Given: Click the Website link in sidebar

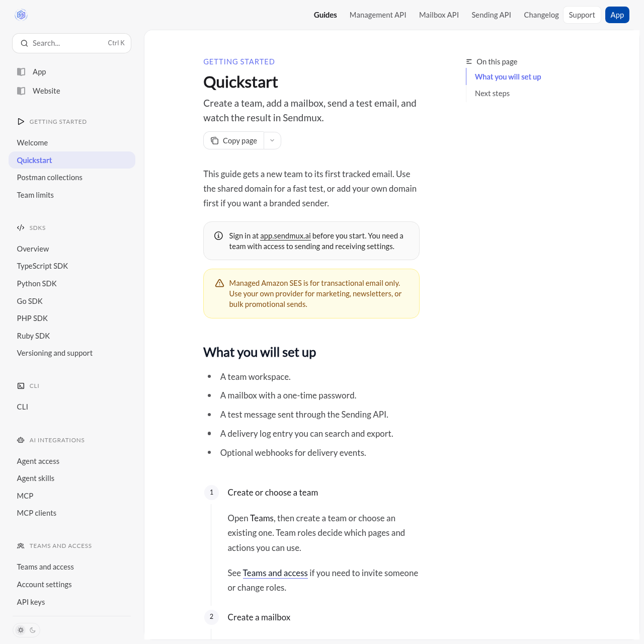Looking at the screenshot, I should click(46, 91).
